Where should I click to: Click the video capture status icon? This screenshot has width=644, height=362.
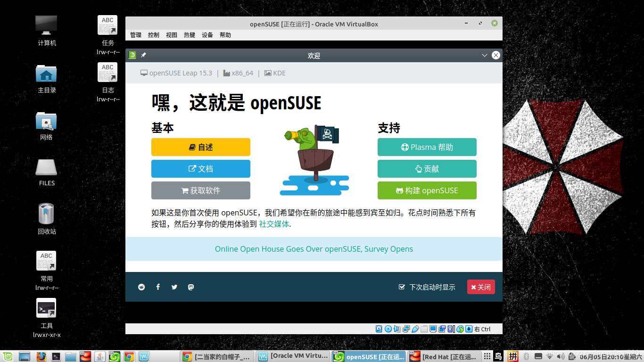(x=442, y=329)
